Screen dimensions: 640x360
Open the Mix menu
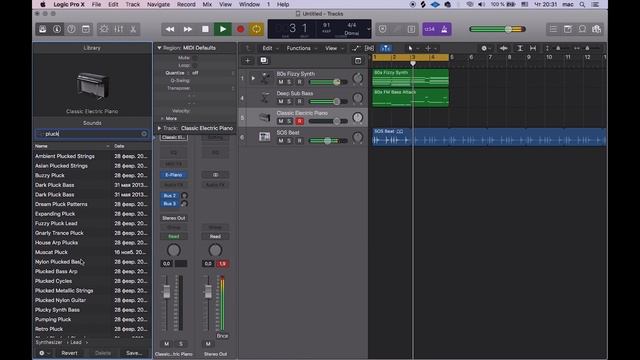click(207, 4)
